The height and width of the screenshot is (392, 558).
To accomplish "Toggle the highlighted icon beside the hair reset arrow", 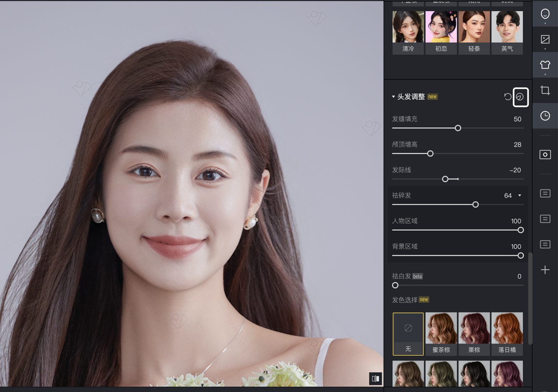I will (520, 97).
